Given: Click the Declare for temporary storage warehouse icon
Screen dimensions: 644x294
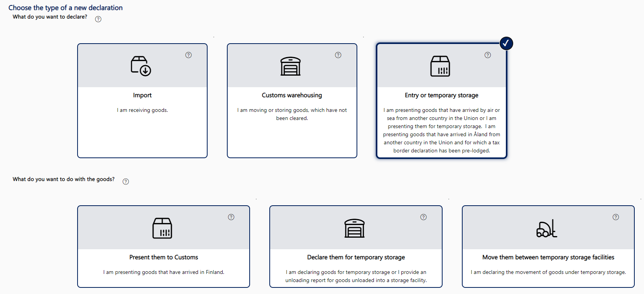Looking at the screenshot, I should click(354, 228).
